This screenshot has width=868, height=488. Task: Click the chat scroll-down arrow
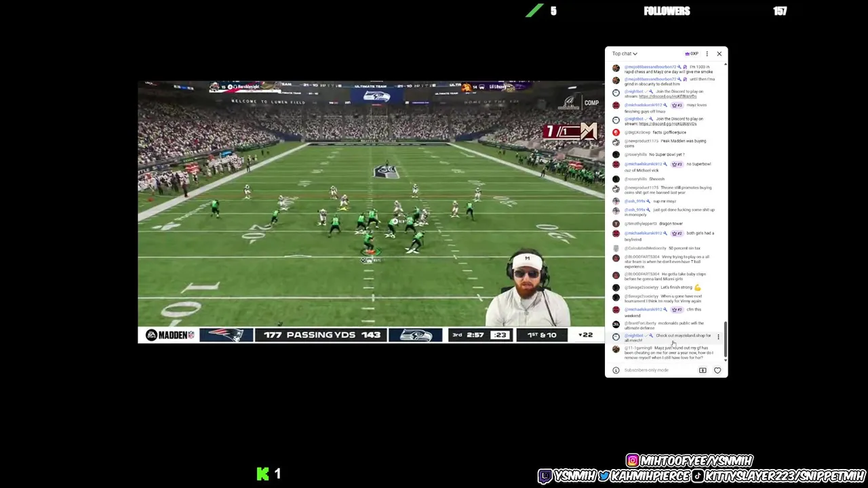[726, 360]
